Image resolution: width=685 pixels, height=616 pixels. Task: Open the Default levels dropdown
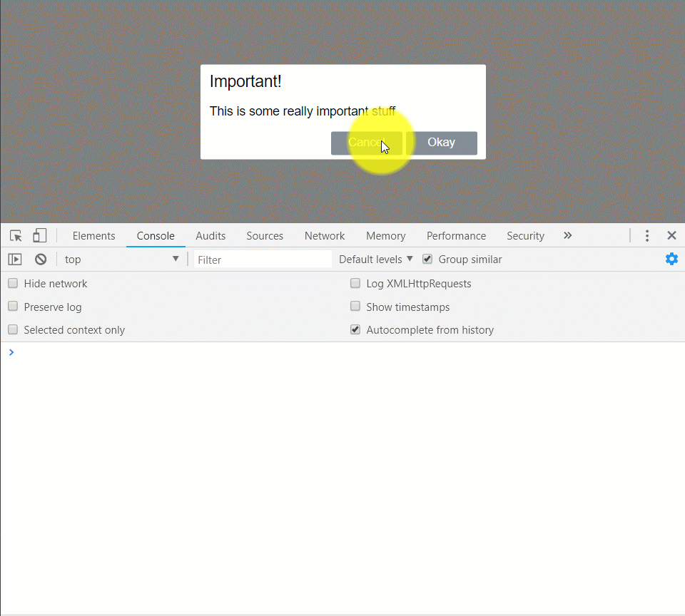pos(375,259)
